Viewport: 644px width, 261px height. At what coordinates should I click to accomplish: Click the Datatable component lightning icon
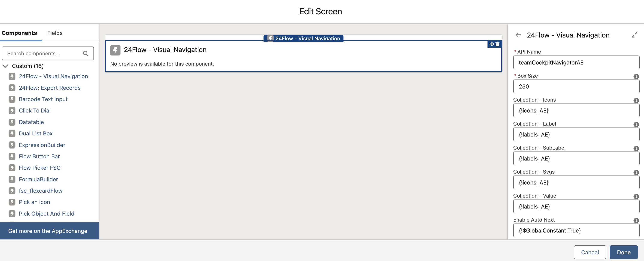click(12, 122)
